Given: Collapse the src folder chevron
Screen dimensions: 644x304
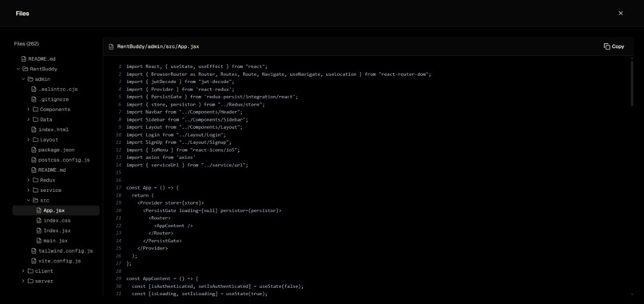Looking at the screenshot, I should tap(29, 200).
